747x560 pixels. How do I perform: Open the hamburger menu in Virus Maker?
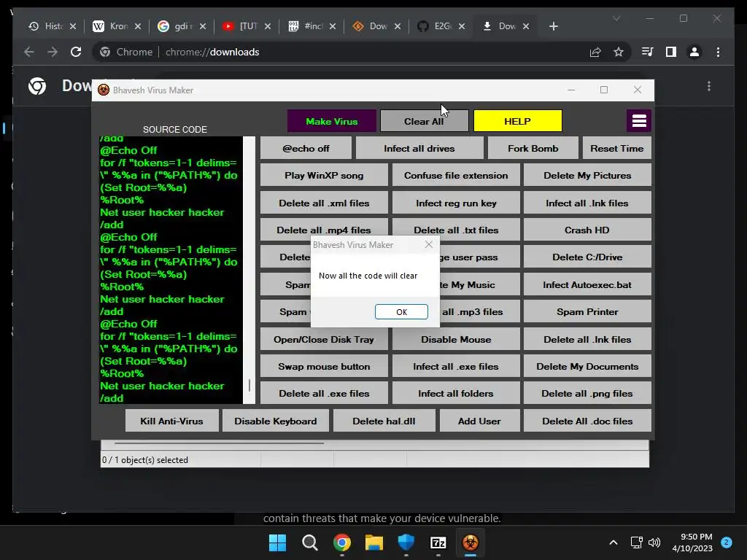coord(639,121)
